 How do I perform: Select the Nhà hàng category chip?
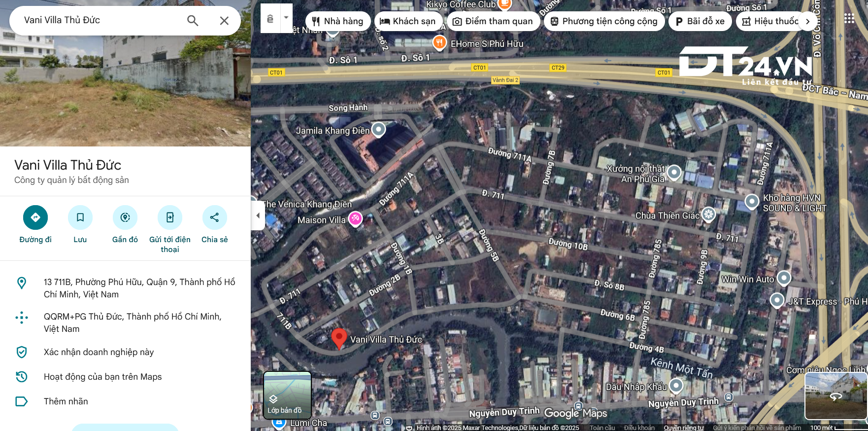pyautogui.click(x=338, y=21)
